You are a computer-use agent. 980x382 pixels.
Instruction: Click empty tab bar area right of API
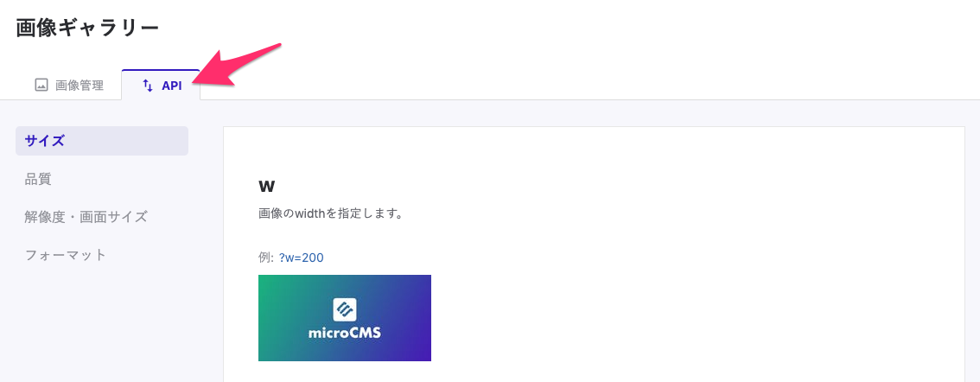click(x=588, y=86)
